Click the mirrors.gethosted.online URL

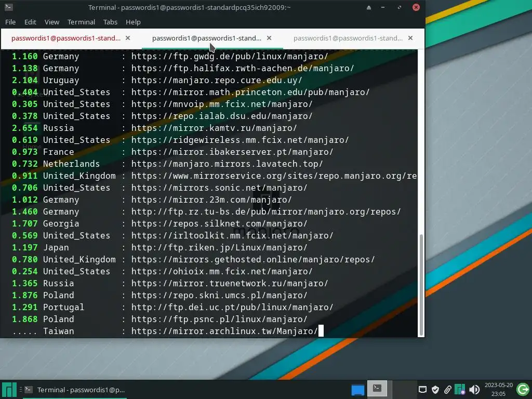click(x=253, y=260)
